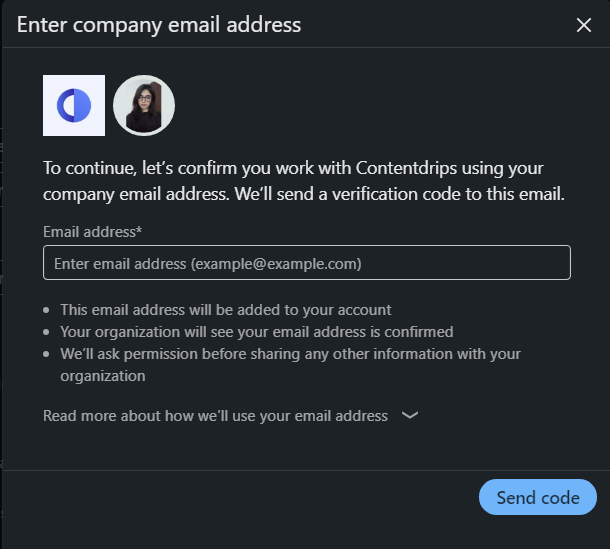Click the word organization ending the last bullet
The width and height of the screenshot is (610, 549).
tap(103, 376)
